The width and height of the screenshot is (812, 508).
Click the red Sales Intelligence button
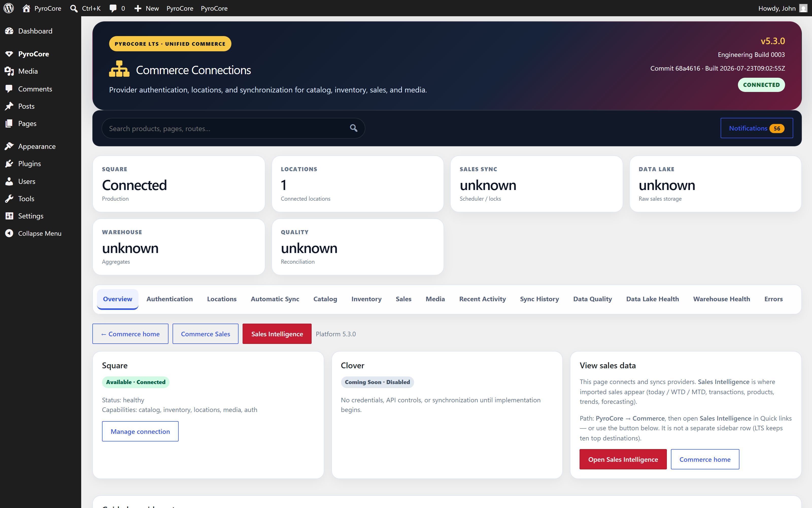[x=277, y=334]
